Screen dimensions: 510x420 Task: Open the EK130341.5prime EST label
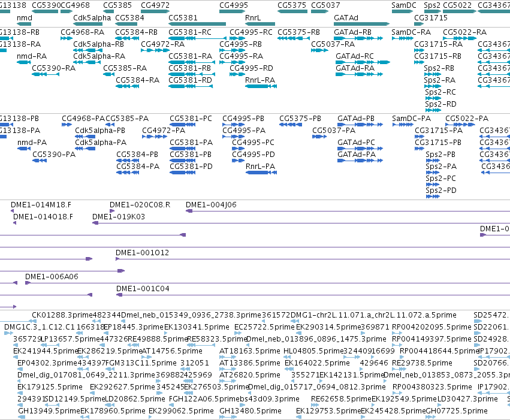pyautogui.click(x=197, y=327)
